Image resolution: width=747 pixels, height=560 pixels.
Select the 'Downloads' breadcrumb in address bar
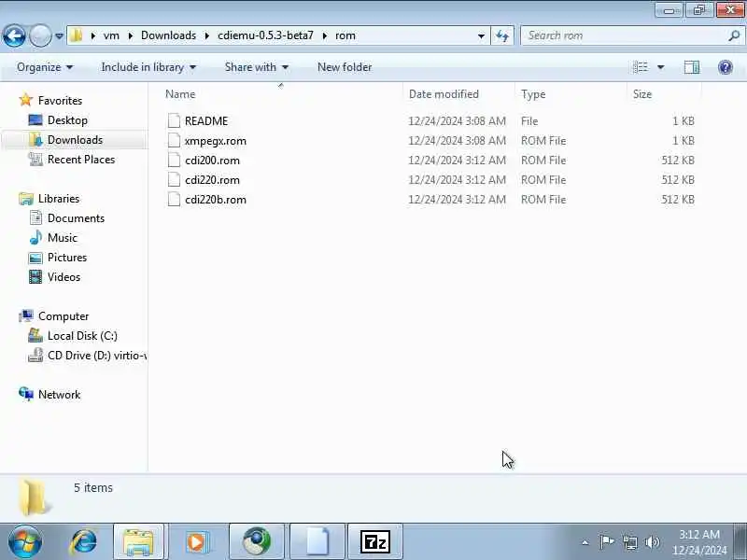click(169, 35)
